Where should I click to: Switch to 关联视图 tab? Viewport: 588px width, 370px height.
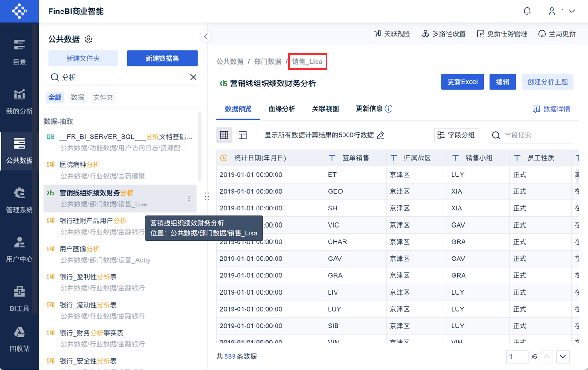click(x=325, y=109)
